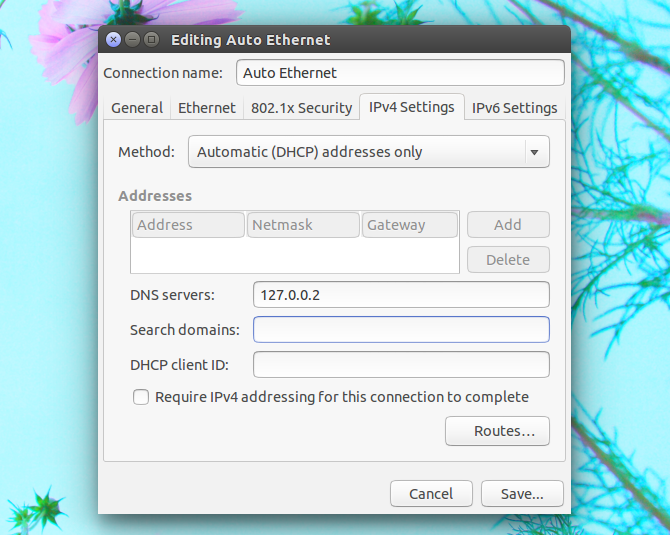Image resolution: width=670 pixels, height=535 pixels.
Task: Select the Automatic (DHCP) addresses only combo box
Action: [x=369, y=152]
